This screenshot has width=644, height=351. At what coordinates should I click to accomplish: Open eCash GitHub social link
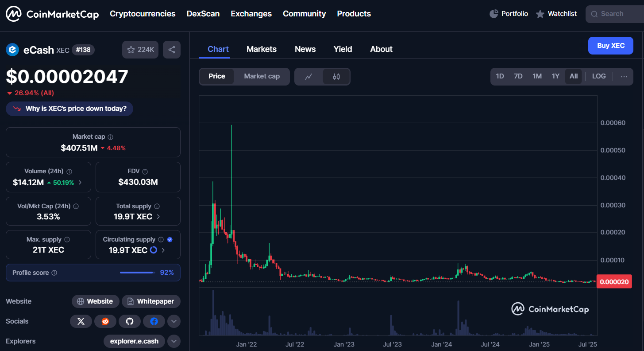[130, 321]
